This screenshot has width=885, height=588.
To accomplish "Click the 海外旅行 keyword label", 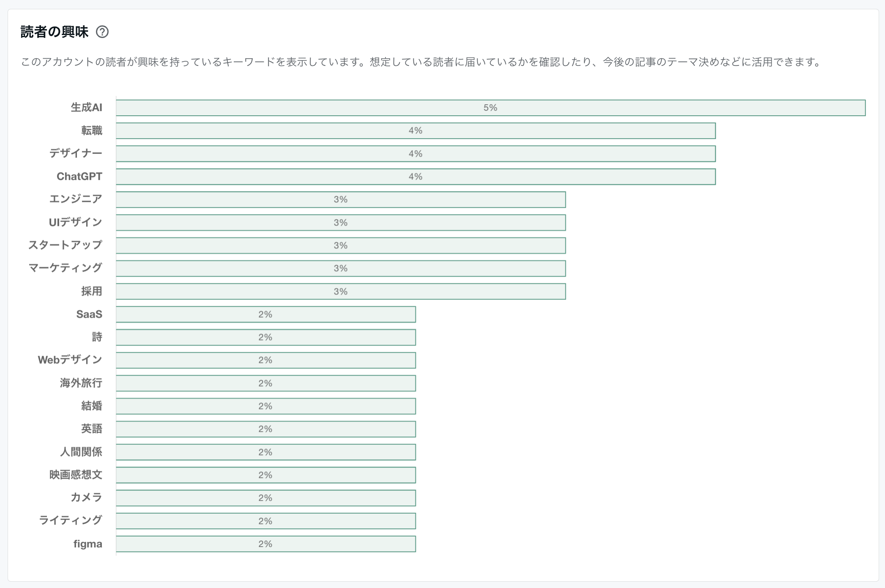I will (81, 383).
